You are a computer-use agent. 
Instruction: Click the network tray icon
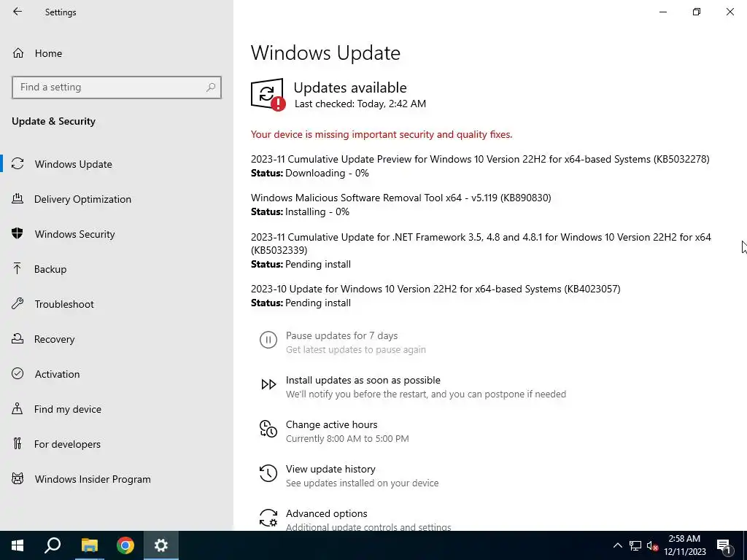pos(635,545)
